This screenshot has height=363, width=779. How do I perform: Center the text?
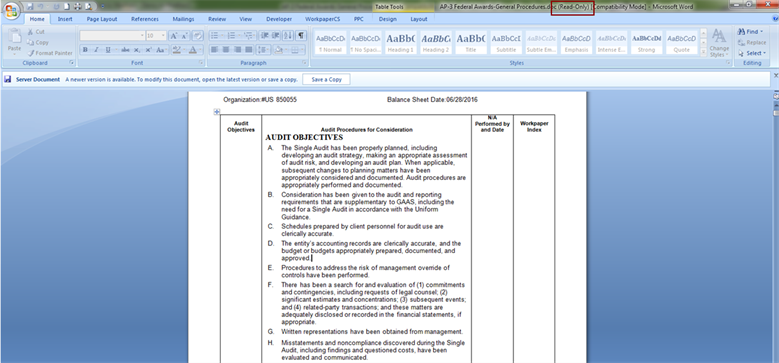click(x=226, y=50)
